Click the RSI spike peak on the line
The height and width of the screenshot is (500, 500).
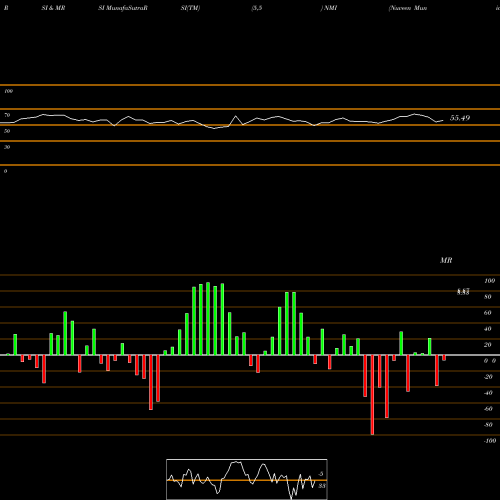236,116
